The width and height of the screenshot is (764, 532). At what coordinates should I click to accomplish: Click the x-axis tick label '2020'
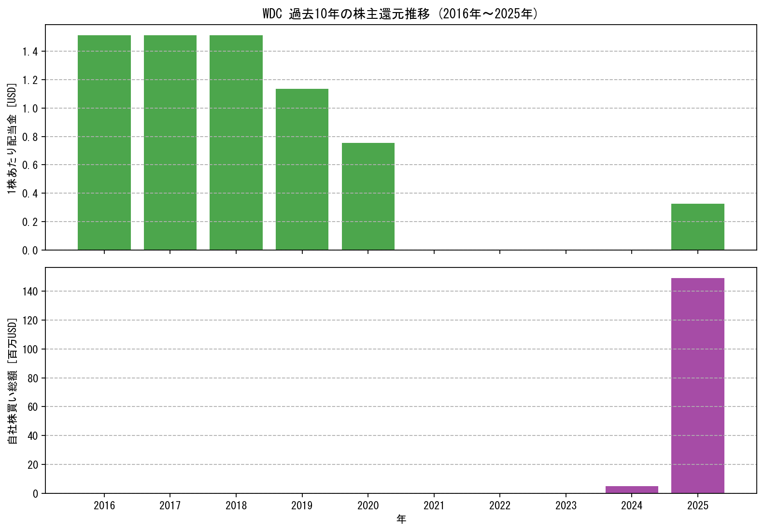tap(368, 505)
